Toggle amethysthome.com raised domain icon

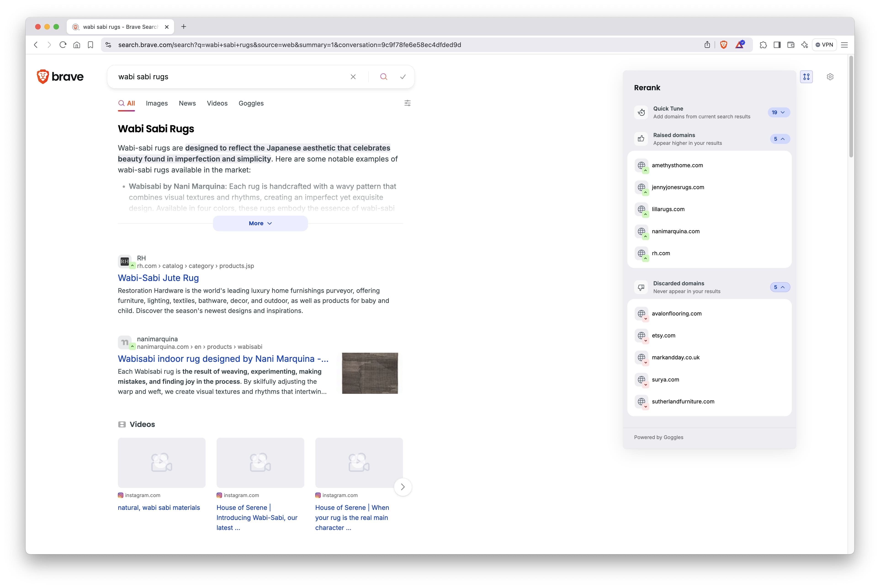point(641,166)
